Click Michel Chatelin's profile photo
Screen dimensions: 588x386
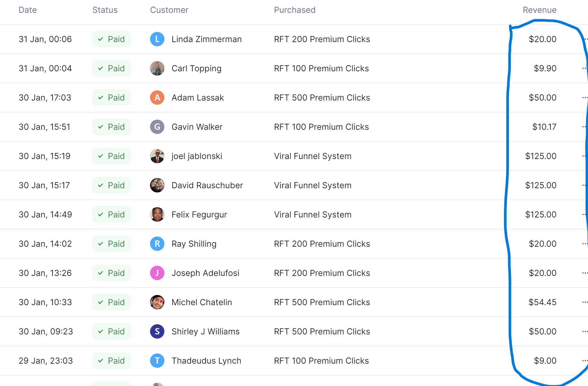pyautogui.click(x=157, y=302)
